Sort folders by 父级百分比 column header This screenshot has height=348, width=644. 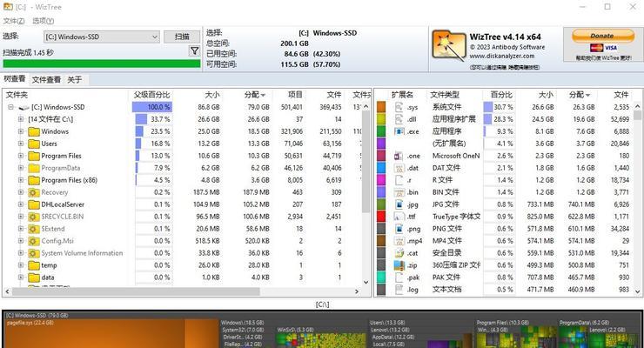click(x=151, y=95)
